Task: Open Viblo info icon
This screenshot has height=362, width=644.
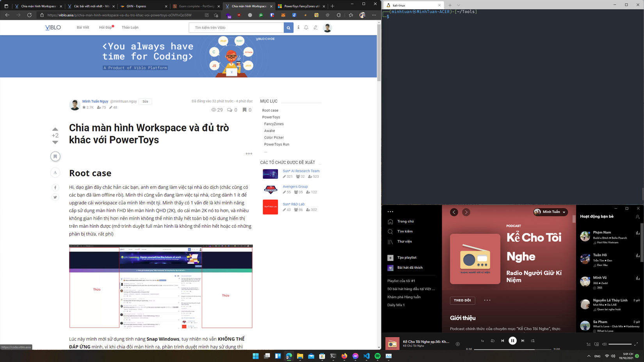Action: (299, 28)
